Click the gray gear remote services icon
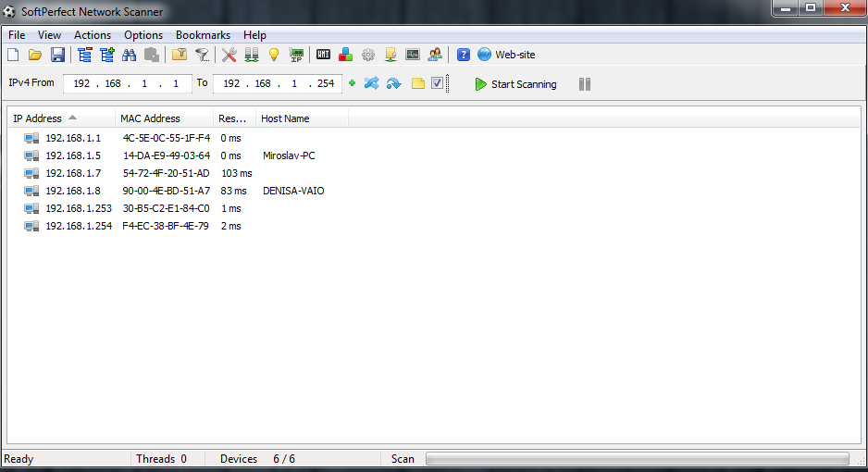Screen dimensions: 868x472 pos(368,55)
